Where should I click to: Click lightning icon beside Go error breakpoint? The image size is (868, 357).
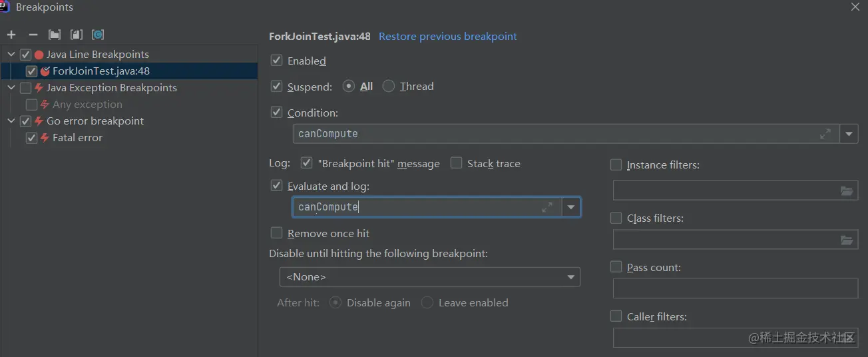click(39, 121)
